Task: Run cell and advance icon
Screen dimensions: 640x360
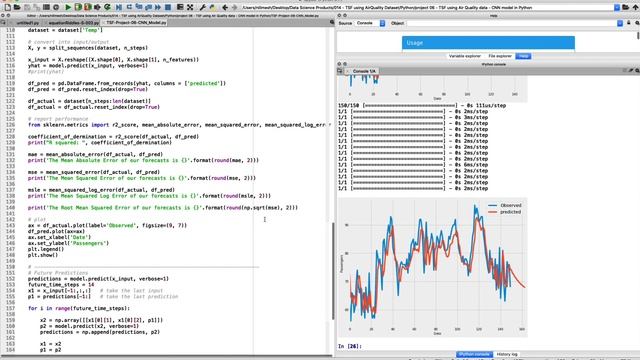Action: 88,7
